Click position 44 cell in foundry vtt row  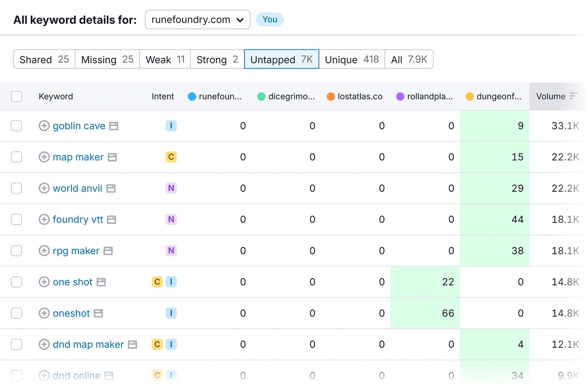[495, 219]
